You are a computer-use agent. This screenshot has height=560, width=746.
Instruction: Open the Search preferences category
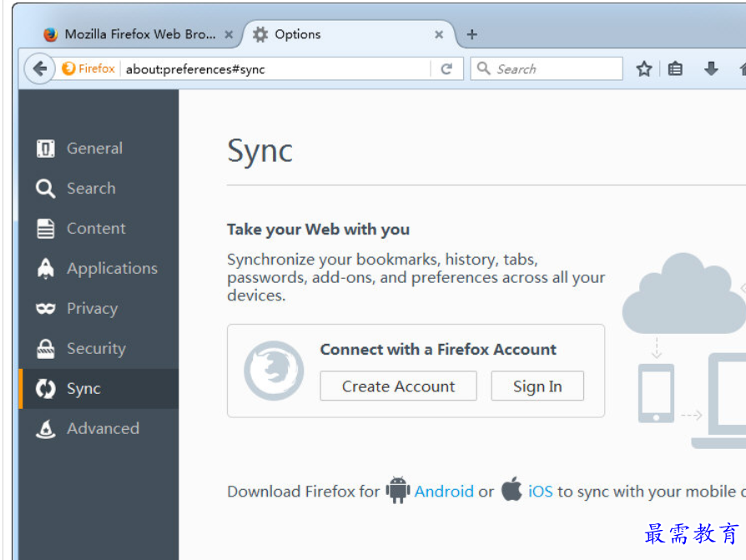pyautogui.click(x=98, y=188)
